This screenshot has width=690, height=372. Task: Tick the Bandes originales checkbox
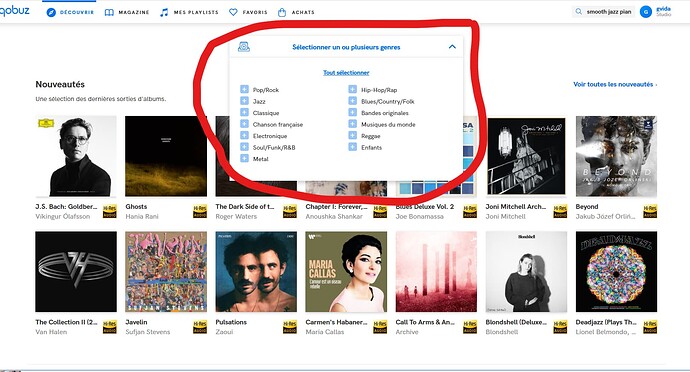tap(352, 112)
